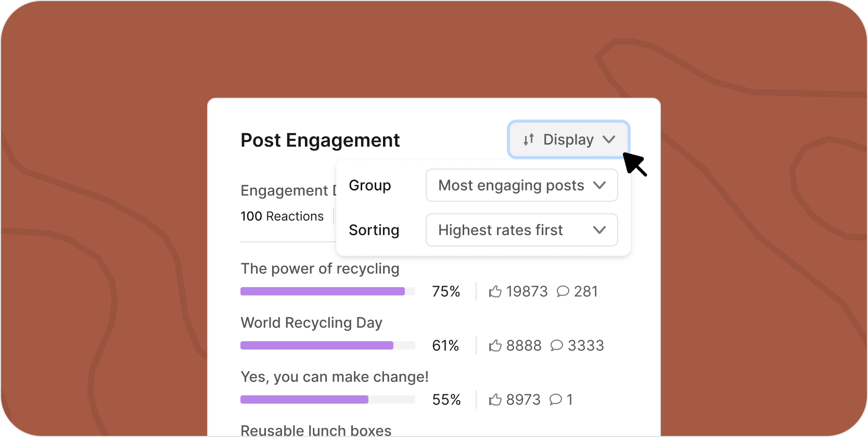
Task: Click the chevron in the Sorting dropdown
Action: pos(599,230)
